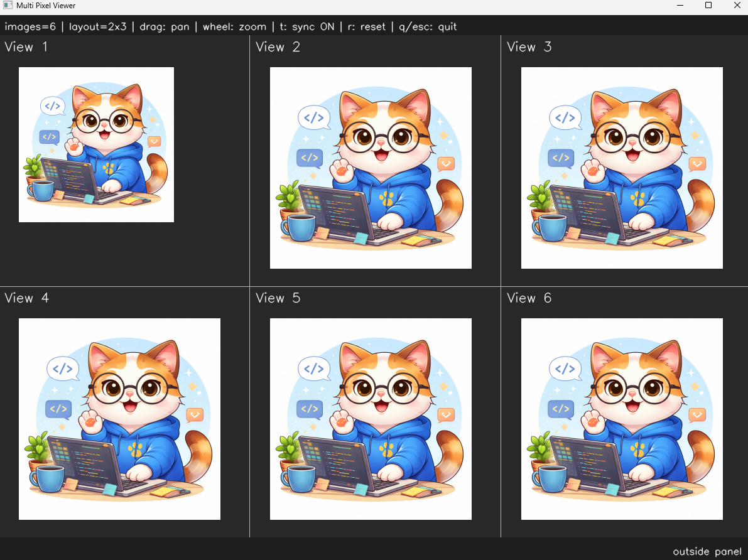748x560 pixels.
Task: Click the "t: sync ON" hint text
Action: [307, 27]
